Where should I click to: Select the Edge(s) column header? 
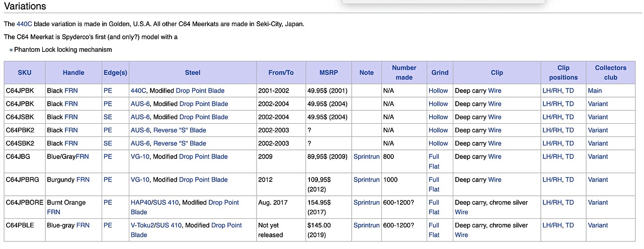click(x=115, y=72)
